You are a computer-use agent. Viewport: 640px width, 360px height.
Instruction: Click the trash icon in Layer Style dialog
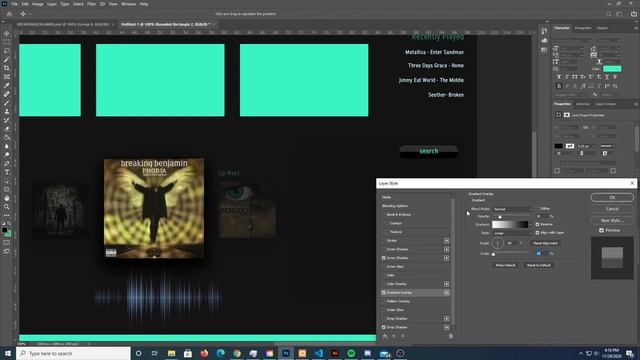tap(451, 336)
